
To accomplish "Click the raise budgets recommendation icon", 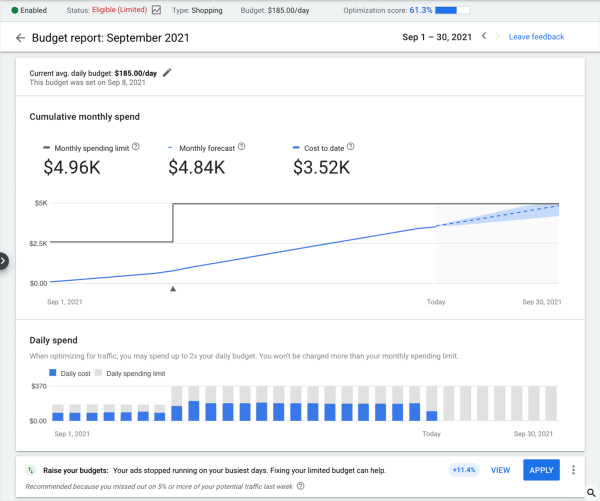I will pos(31,470).
